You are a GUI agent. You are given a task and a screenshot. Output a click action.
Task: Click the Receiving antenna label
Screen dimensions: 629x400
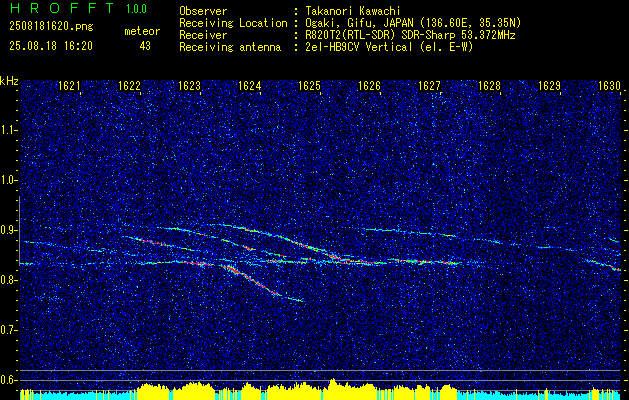click(230, 47)
